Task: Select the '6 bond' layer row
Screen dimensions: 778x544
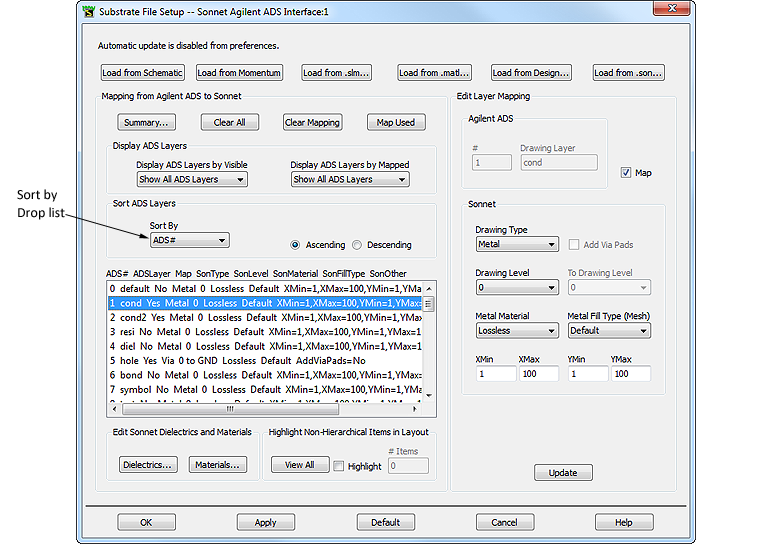Action: click(265, 375)
